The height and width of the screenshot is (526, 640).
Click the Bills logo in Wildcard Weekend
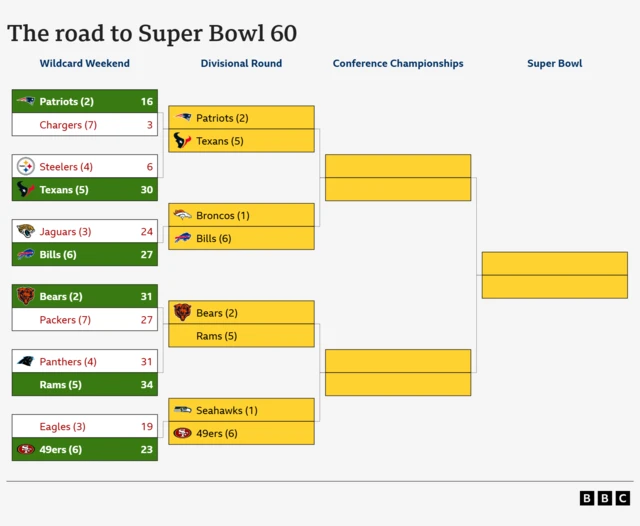coord(26,254)
